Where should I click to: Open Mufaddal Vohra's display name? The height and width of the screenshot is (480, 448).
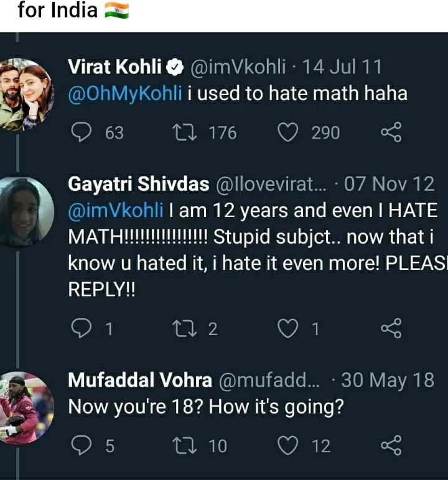[x=139, y=380]
